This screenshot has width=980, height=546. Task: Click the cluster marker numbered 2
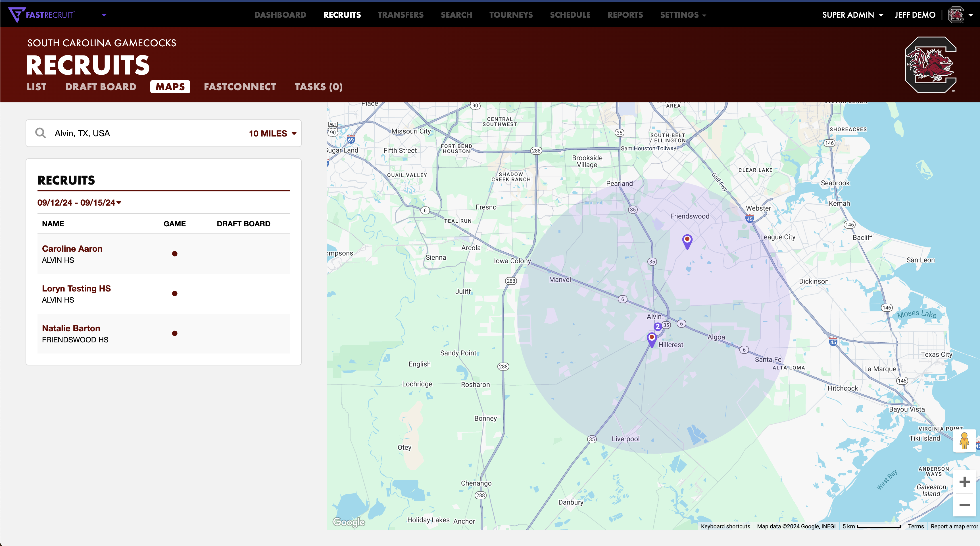[657, 326]
